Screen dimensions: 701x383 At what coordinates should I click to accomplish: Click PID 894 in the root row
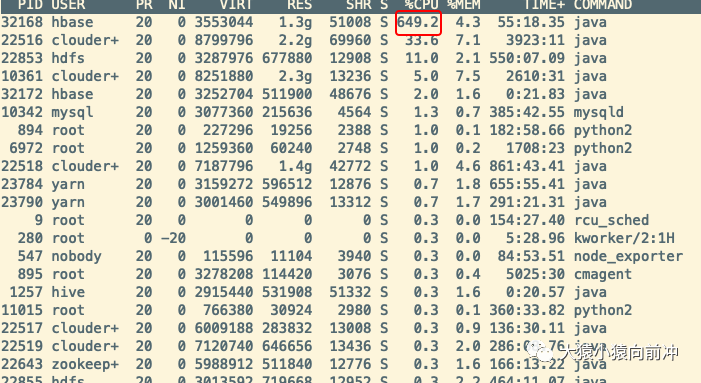coord(30,130)
